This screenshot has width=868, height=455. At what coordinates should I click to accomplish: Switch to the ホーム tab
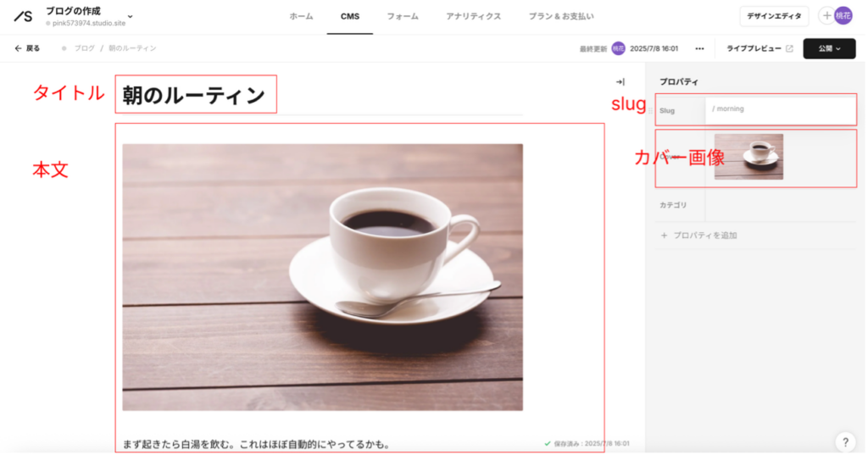click(301, 16)
